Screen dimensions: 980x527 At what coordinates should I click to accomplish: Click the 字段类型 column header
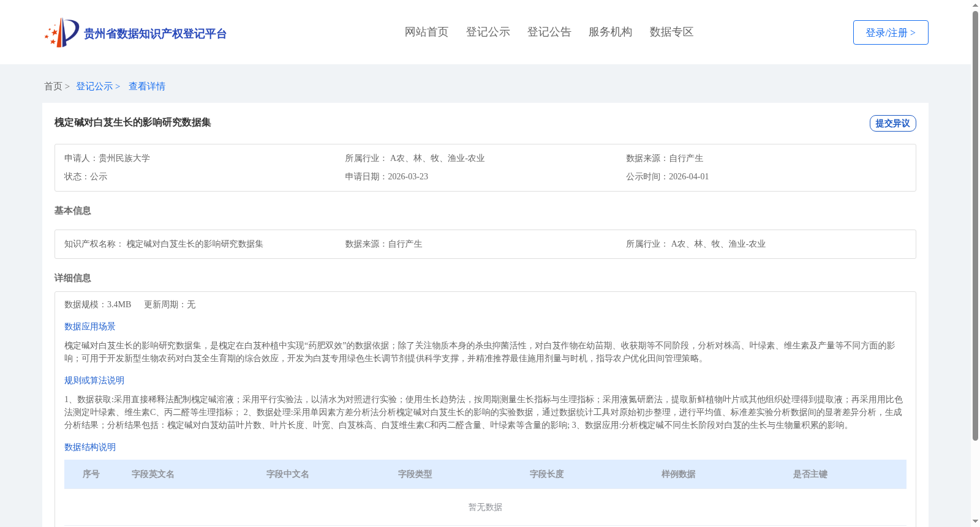coord(415,474)
